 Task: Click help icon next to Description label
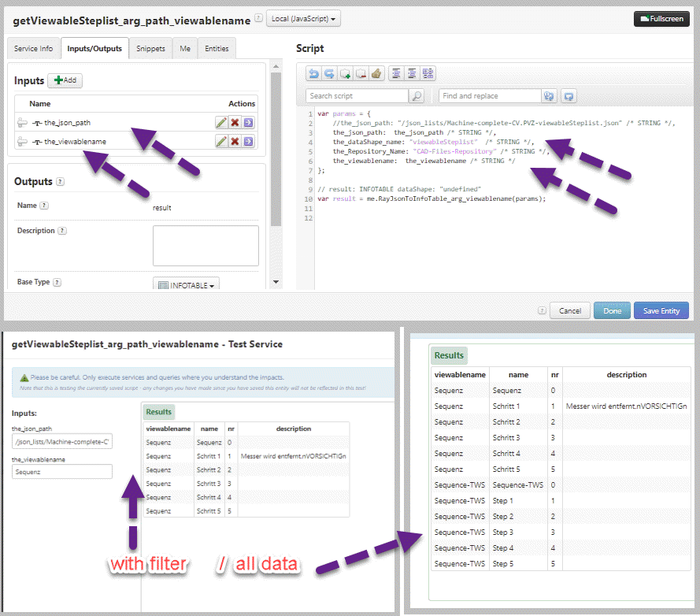62,231
